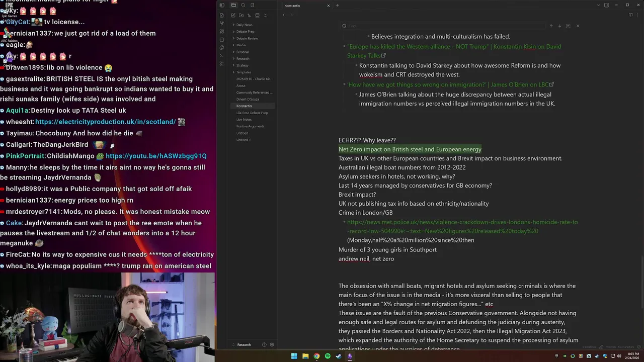Open the Lila Rose Debate Prep note

[x=253, y=113]
